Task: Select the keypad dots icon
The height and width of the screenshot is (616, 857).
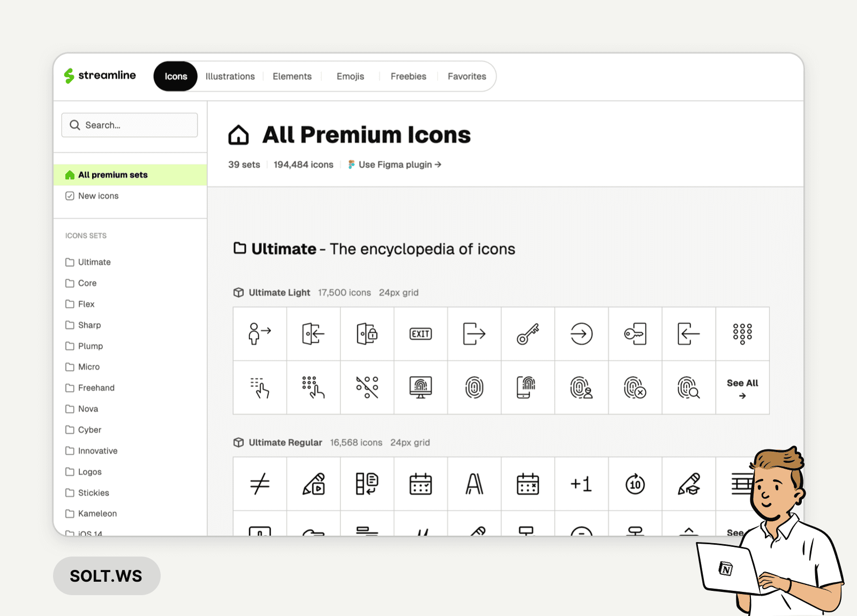Action: click(x=742, y=334)
